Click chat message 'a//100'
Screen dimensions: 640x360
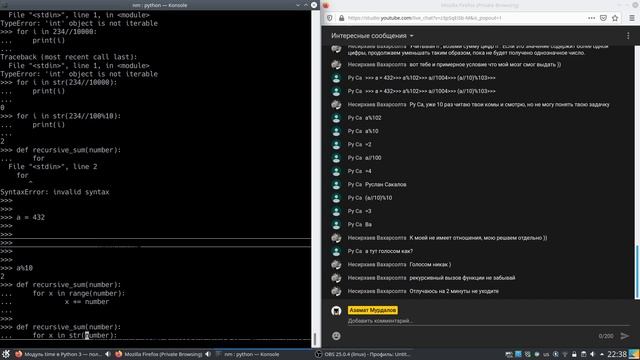(x=373, y=158)
